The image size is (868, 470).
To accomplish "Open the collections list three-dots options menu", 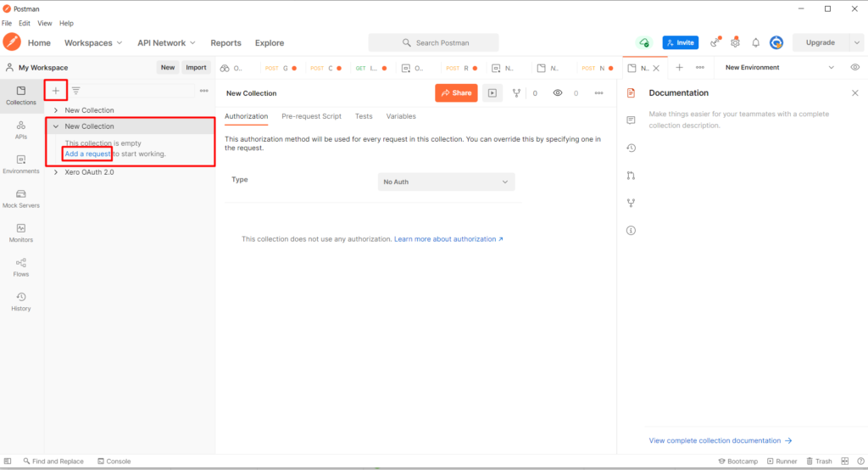I will click(x=203, y=90).
